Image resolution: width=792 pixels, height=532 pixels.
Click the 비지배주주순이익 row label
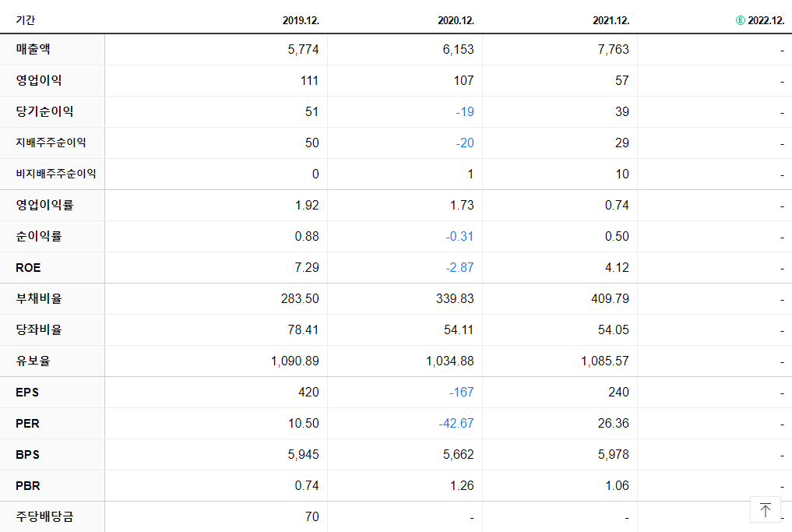pyautogui.click(x=55, y=174)
